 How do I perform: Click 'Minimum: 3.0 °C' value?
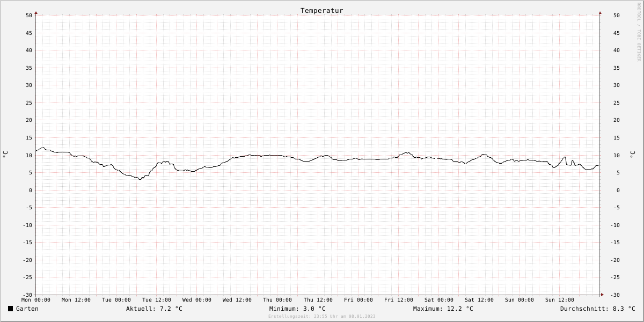297,309
